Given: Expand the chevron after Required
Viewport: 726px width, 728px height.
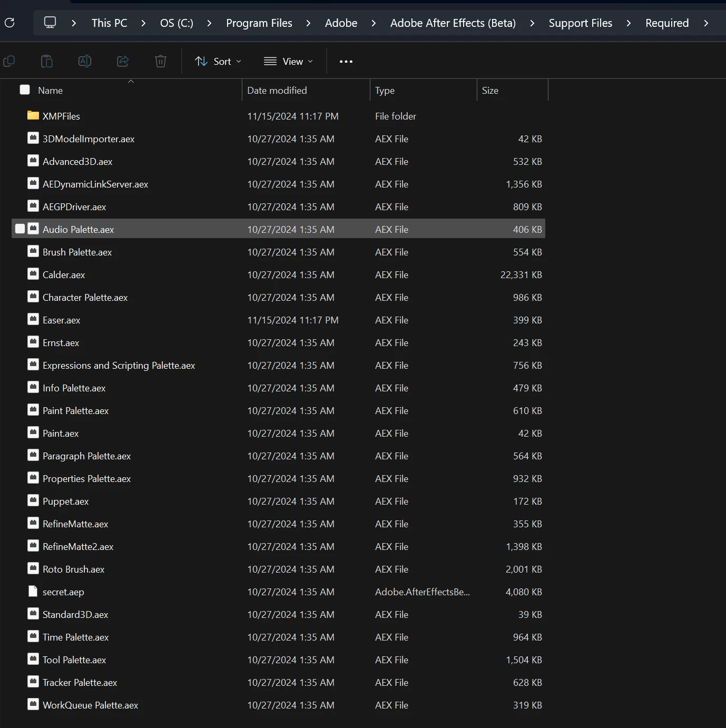Looking at the screenshot, I should [706, 23].
